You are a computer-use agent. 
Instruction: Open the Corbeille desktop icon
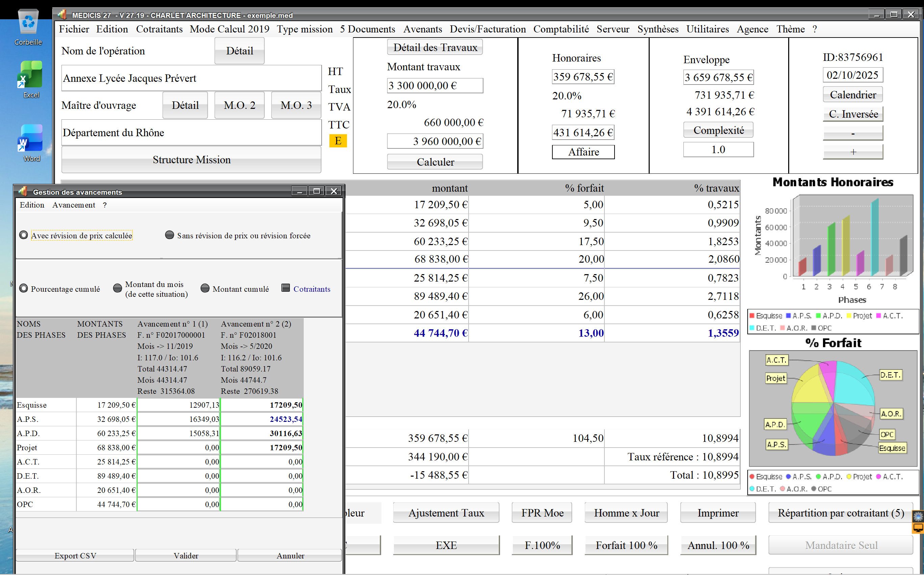coord(28,27)
